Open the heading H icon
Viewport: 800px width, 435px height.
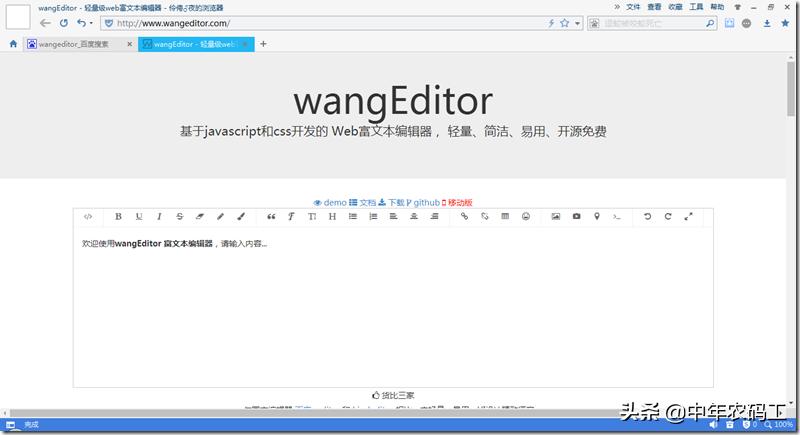(332, 217)
